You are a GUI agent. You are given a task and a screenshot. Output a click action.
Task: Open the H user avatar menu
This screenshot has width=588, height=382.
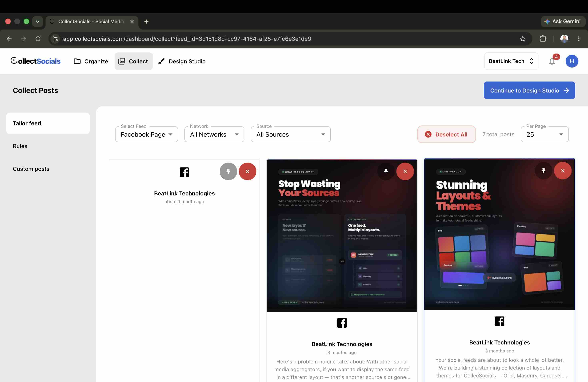click(x=572, y=61)
